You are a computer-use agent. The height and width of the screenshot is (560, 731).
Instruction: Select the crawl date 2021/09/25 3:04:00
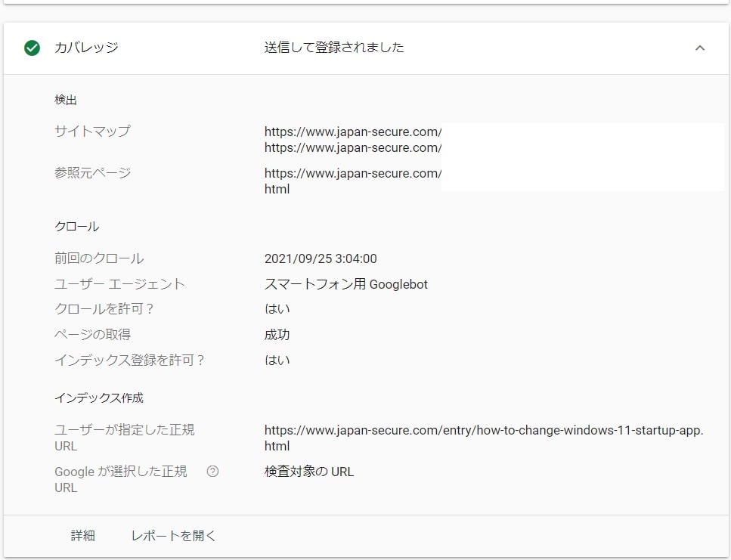tap(321, 258)
